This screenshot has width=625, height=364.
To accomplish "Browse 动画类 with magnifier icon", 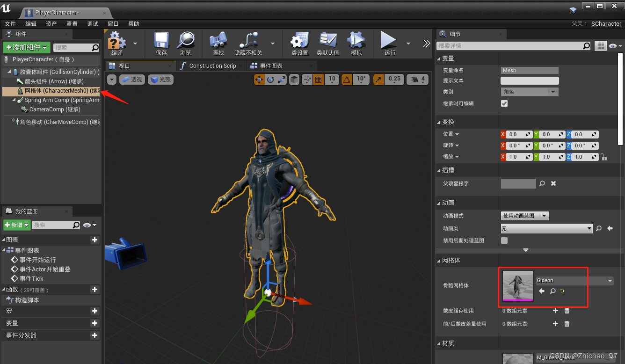I will click(598, 228).
